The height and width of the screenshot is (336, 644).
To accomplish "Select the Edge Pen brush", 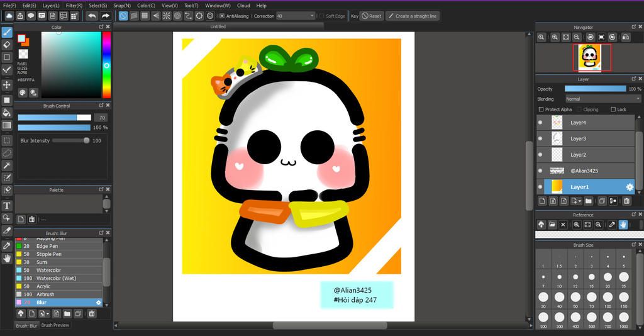I will point(58,246).
